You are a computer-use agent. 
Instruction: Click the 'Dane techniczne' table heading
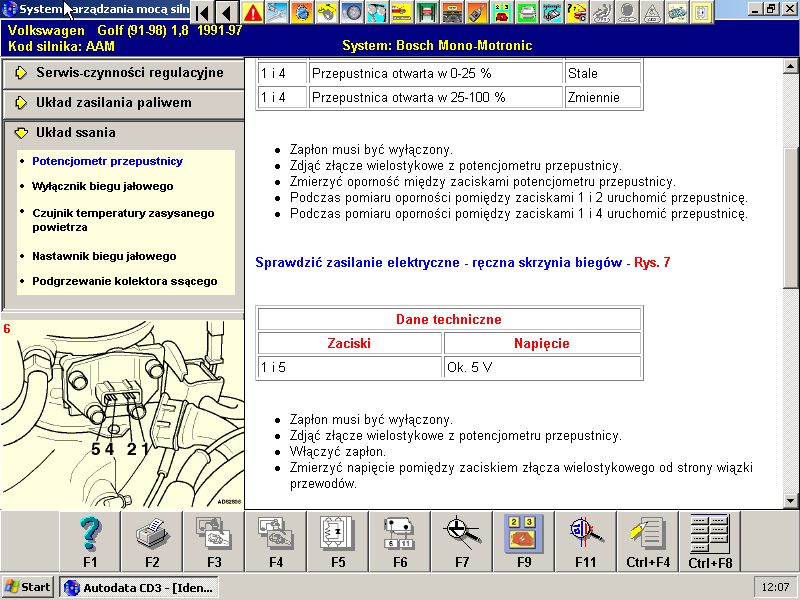tap(449, 319)
